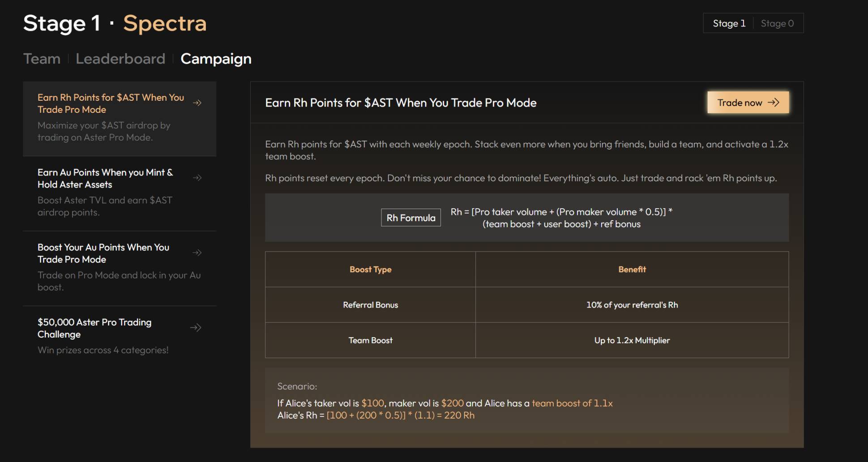Open the Team tab
Image resolution: width=868 pixels, height=462 pixels.
tap(42, 59)
